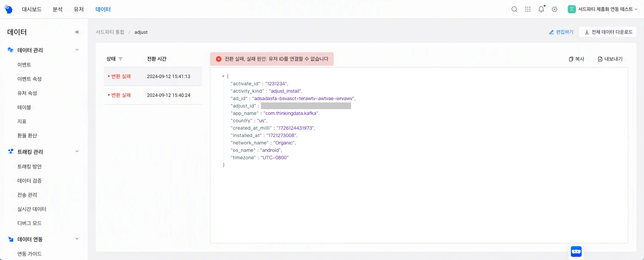Open 유저 속성 in the sidebar
The width and height of the screenshot is (644, 260).
coord(27,93)
